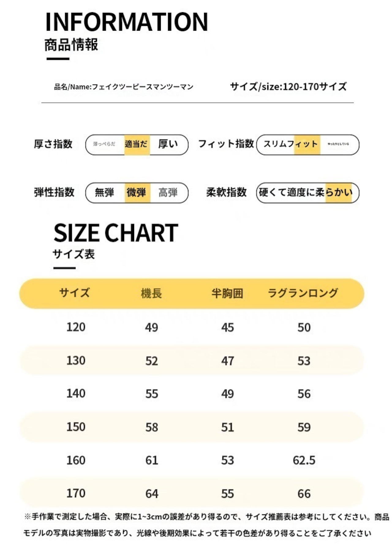Click the 62.5 raglan length value
The image size is (392, 554).
[x=304, y=460]
